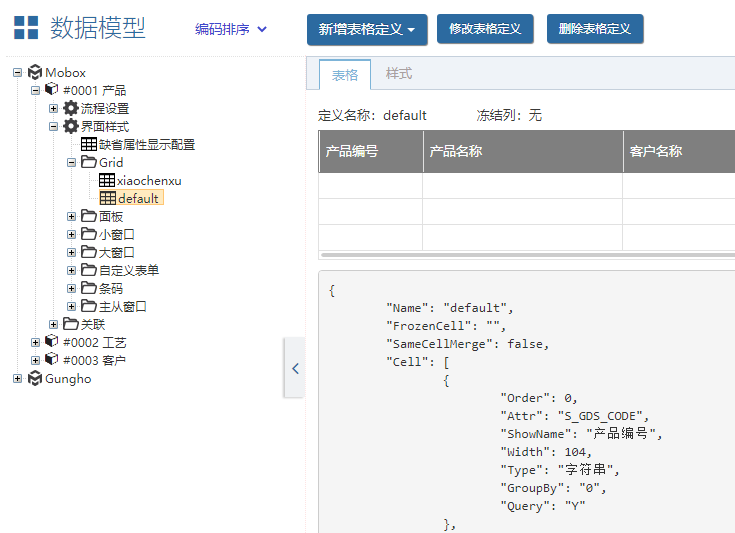Image resolution: width=735 pixels, height=533 pixels.
Task: Expand the #0002 工艺 tree node
Action: click(36, 343)
